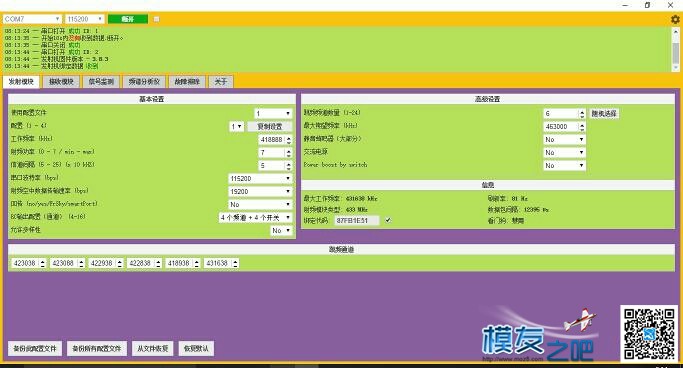
Task: Step the hop channel 423038 value
Action: point(42,263)
